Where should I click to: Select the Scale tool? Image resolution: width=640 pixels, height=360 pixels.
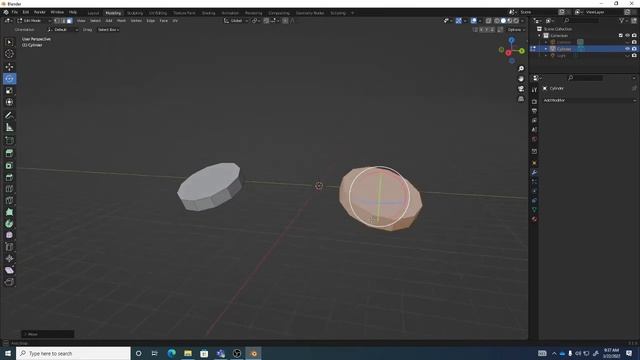click(9, 90)
